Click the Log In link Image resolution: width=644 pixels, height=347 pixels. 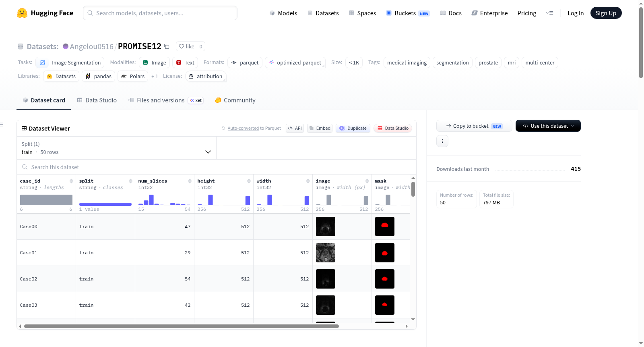coord(576,13)
